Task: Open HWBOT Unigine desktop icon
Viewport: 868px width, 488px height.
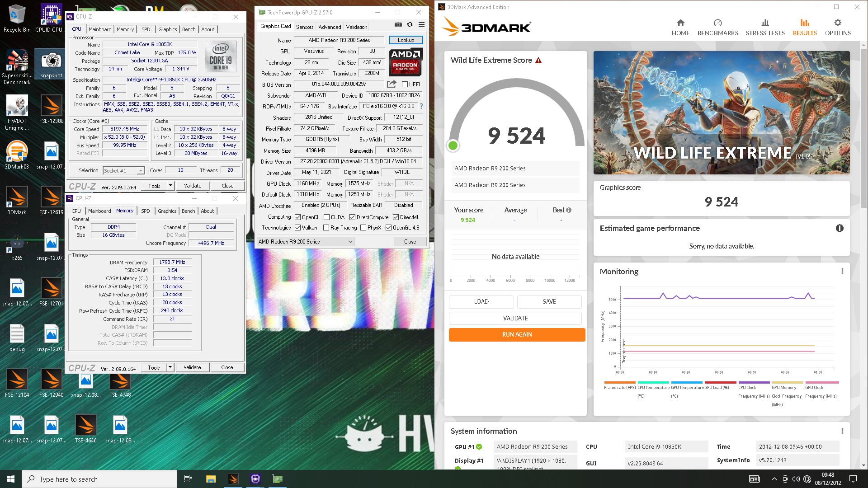Action: click(x=17, y=113)
